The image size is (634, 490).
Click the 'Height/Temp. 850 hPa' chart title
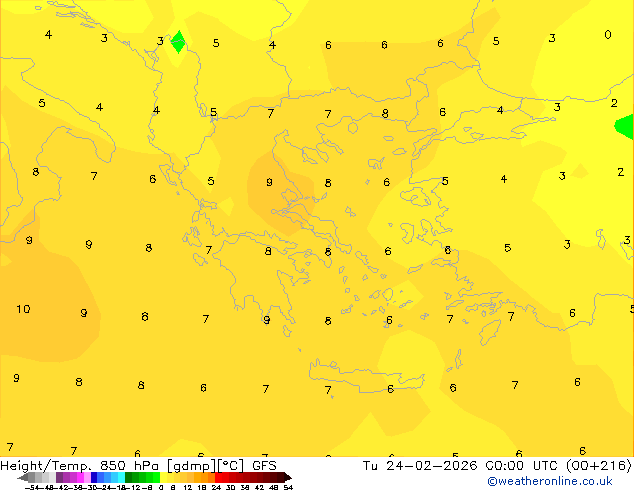(x=80, y=466)
